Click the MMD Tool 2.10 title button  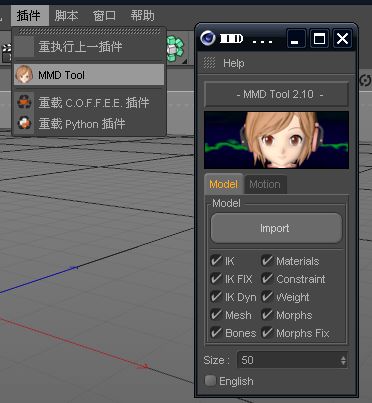coord(276,94)
